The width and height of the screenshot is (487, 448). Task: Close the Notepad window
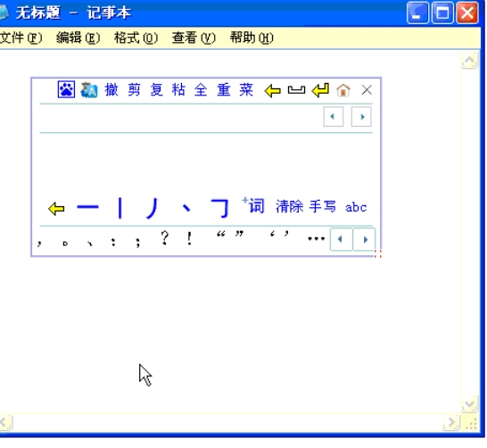467,12
